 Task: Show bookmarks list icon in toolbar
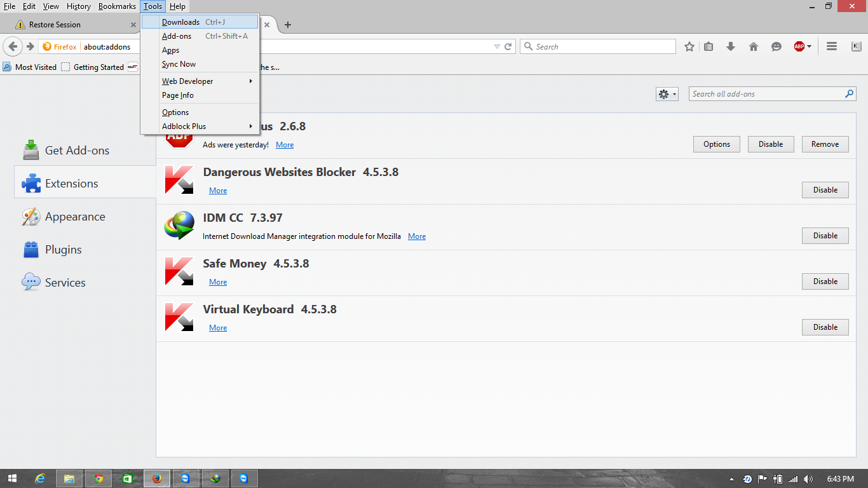coord(709,46)
